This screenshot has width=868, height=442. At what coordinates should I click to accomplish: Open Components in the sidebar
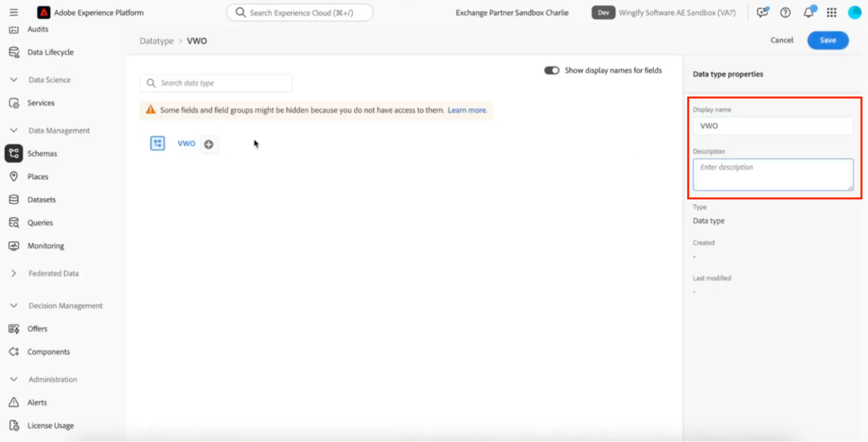point(49,352)
